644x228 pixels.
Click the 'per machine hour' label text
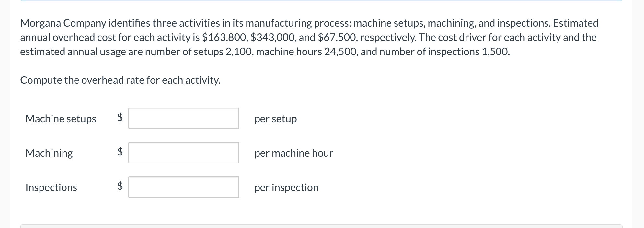(293, 153)
